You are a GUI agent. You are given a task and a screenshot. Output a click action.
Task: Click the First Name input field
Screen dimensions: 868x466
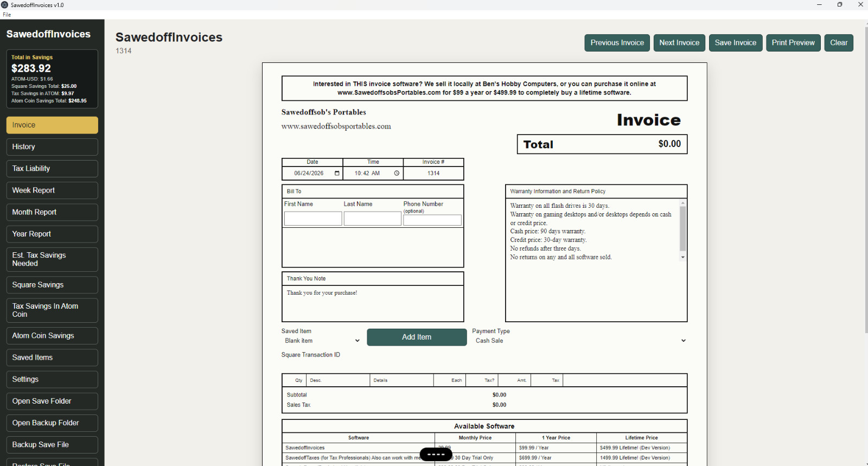[x=313, y=219]
